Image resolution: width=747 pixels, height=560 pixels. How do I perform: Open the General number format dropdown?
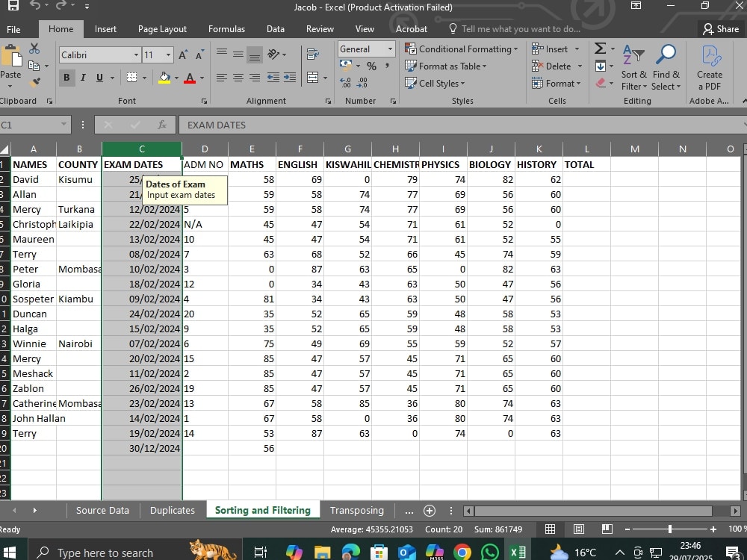pyautogui.click(x=390, y=49)
